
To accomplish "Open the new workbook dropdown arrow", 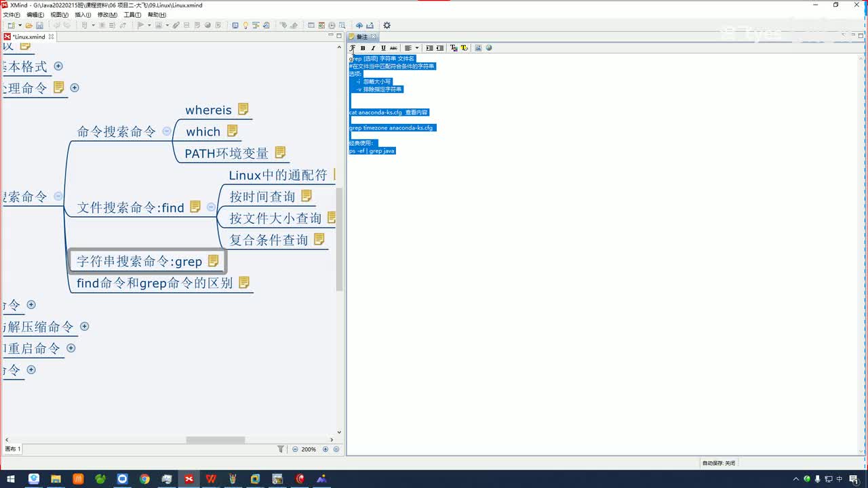I will point(20,26).
